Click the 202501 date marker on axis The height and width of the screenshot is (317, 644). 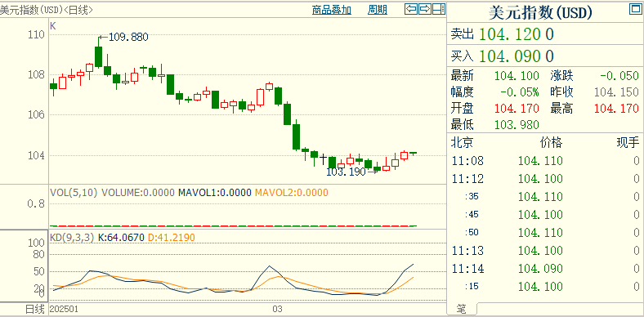(x=64, y=309)
